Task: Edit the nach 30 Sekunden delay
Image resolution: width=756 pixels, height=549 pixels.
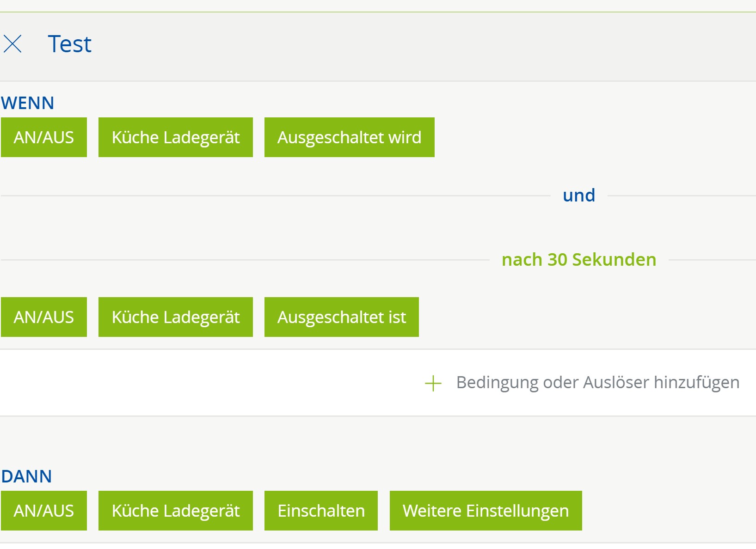Action: coord(578,260)
